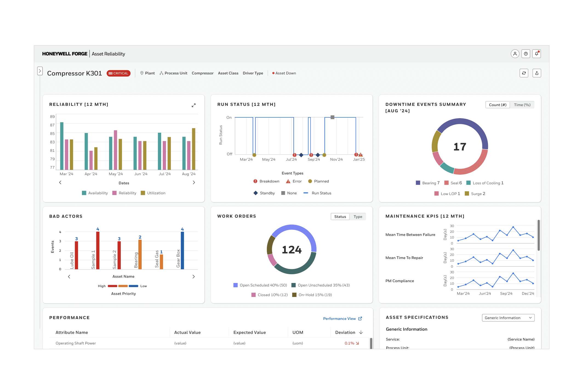Image resolution: width=588 pixels, height=391 pixels.
Task: Expand the Reliability chart fullscreen
Action: pyautogui.click(x=193, y=105)
